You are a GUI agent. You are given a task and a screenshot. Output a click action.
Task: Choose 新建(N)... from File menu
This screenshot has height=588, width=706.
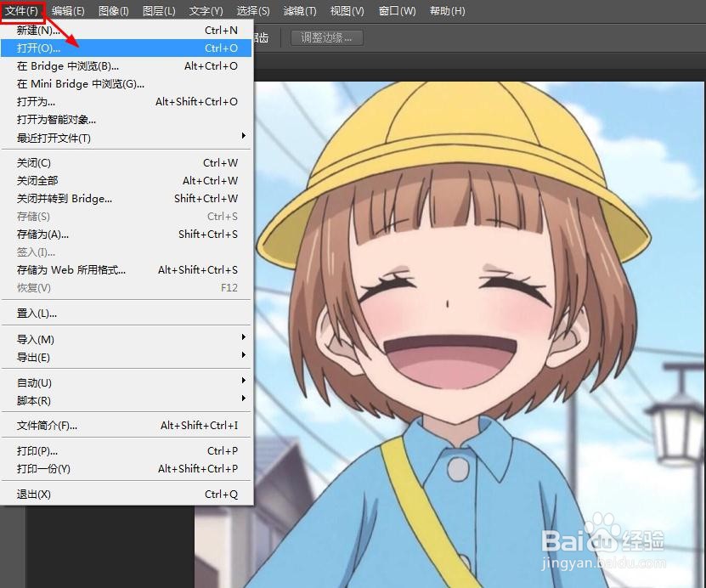[126, 31]
